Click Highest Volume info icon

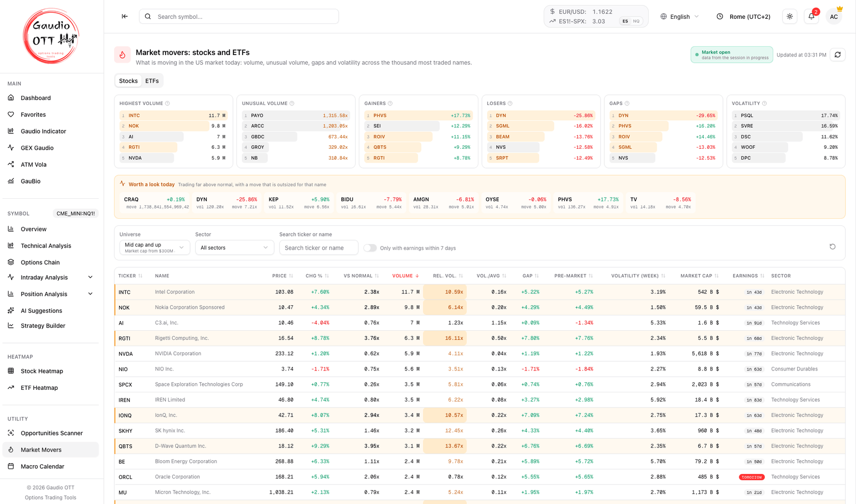(168, 103)
